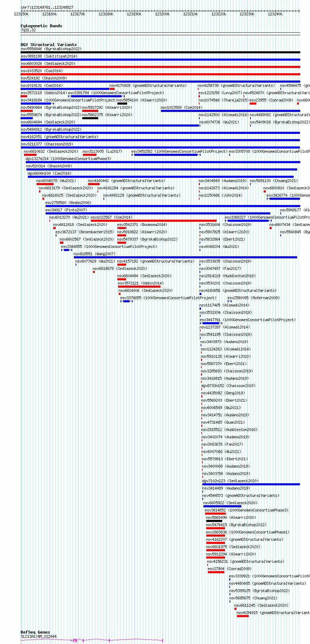Click the esv3451582 (1000GenomesConsortiumPilotProject) label
Screen dimensions: 310x644
coord(179,152)
